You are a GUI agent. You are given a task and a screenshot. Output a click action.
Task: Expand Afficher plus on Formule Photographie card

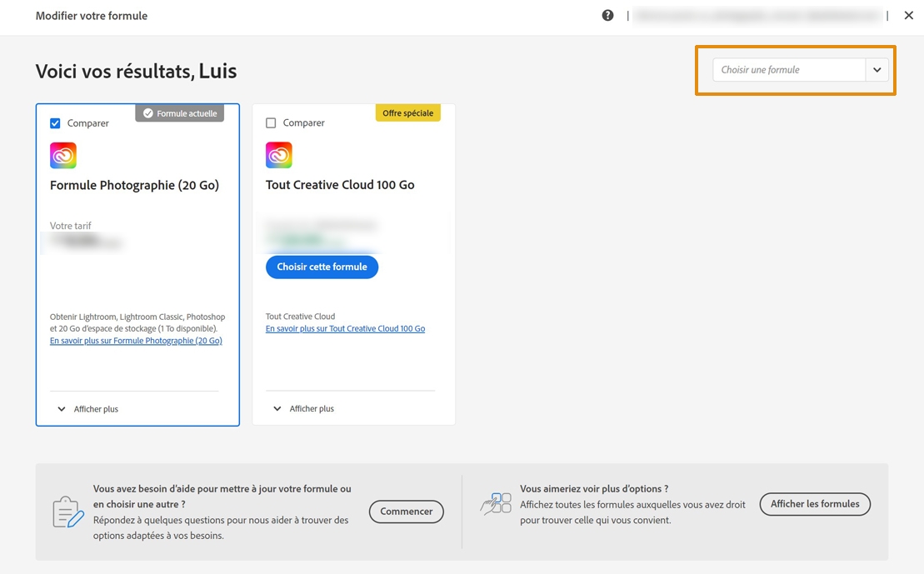[87, 409]
